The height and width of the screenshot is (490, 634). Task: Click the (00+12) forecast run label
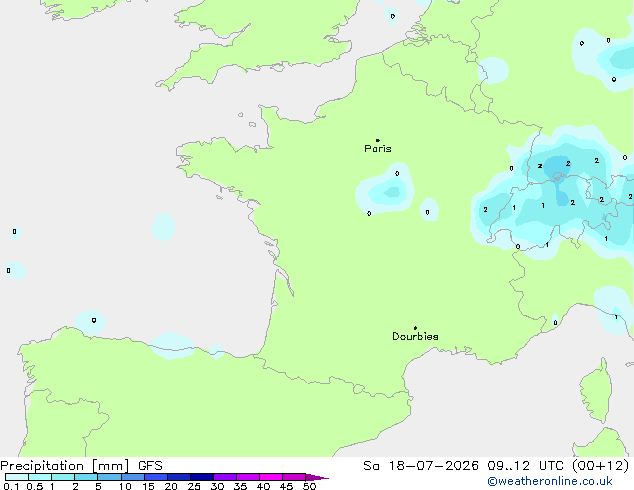tap(601, 466)
